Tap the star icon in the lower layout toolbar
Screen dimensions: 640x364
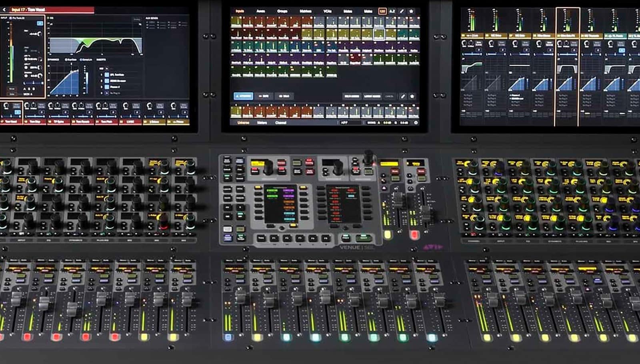pos(412,96)
